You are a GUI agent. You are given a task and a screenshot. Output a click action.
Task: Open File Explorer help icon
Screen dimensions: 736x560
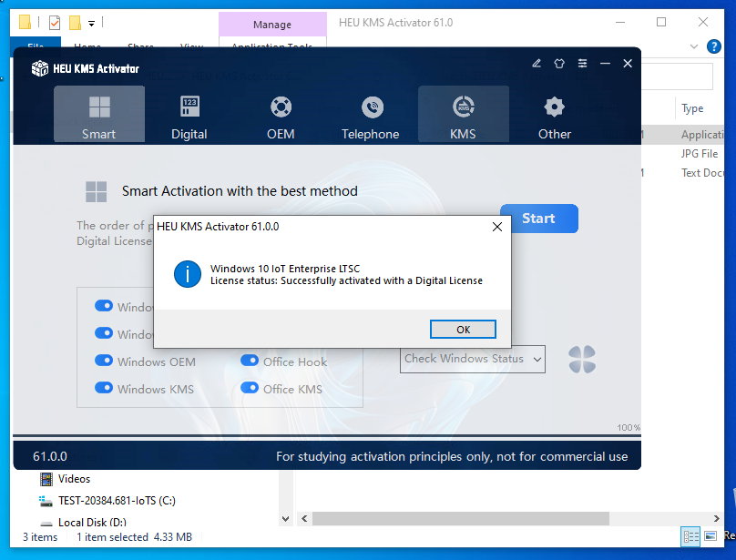[714, 46]
